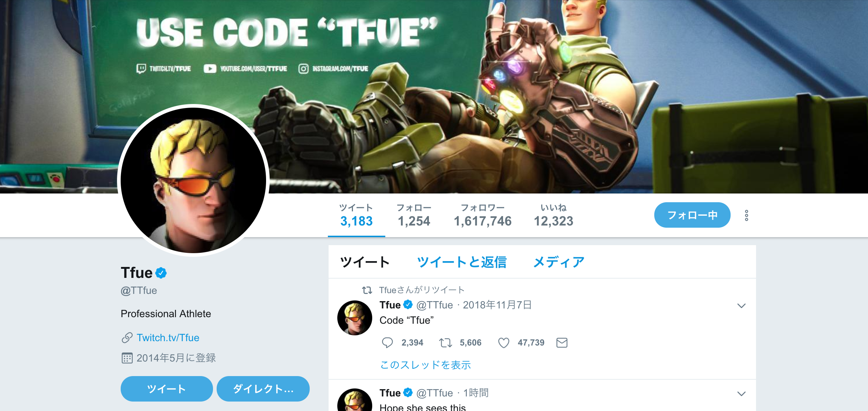Switch to the ツイートと返信 tab
Image resolution: width=868 pixels, height=411 pixels.
[x=462, y=262]
